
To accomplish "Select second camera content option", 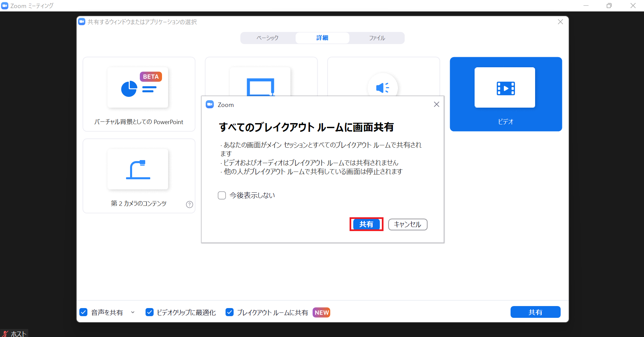I will tap(138, 176).
